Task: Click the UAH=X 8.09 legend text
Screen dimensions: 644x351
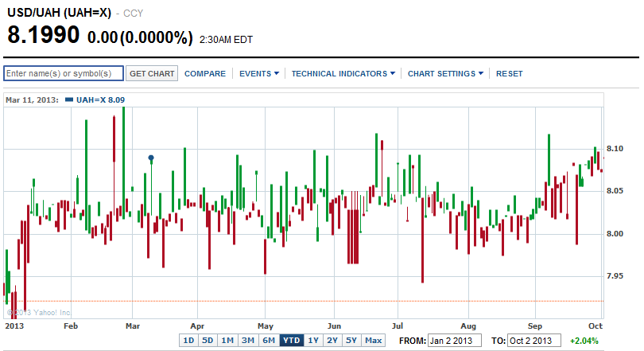Action: coord(101,99)
